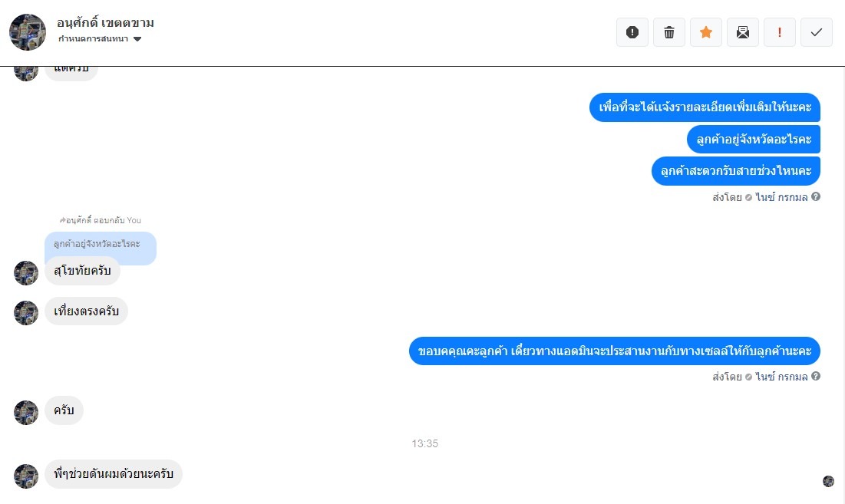Click the header profile picture
The image size is (845, 504).
28,32
